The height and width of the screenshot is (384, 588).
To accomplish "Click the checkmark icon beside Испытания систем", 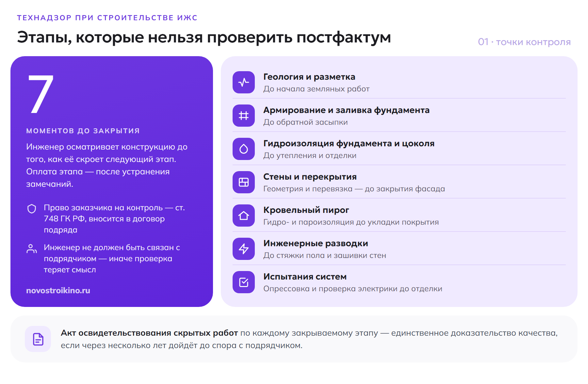I will (x=244, y=282).
